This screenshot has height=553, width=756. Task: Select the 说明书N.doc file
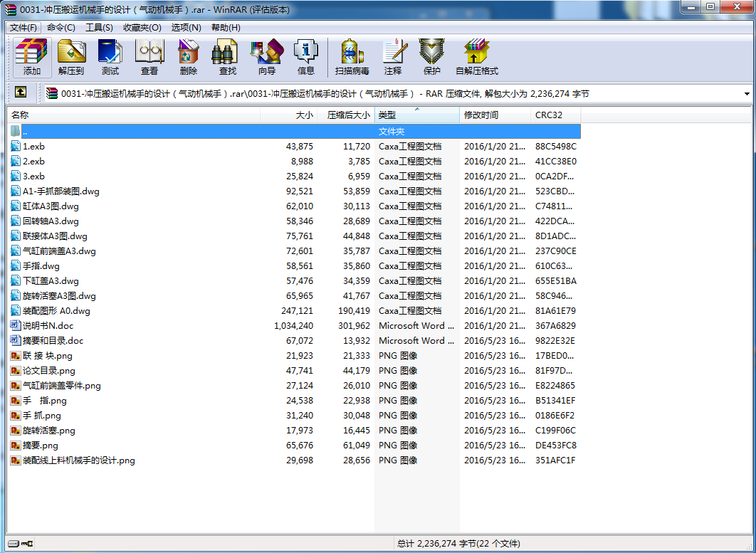pos(48,326)
